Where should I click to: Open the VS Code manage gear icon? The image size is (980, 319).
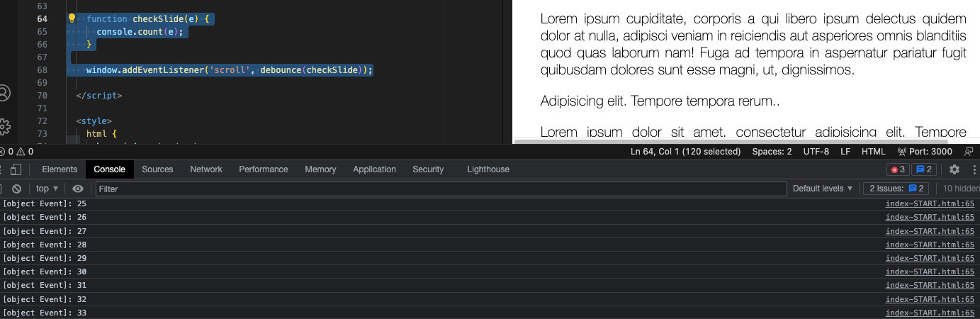(4, 127)
